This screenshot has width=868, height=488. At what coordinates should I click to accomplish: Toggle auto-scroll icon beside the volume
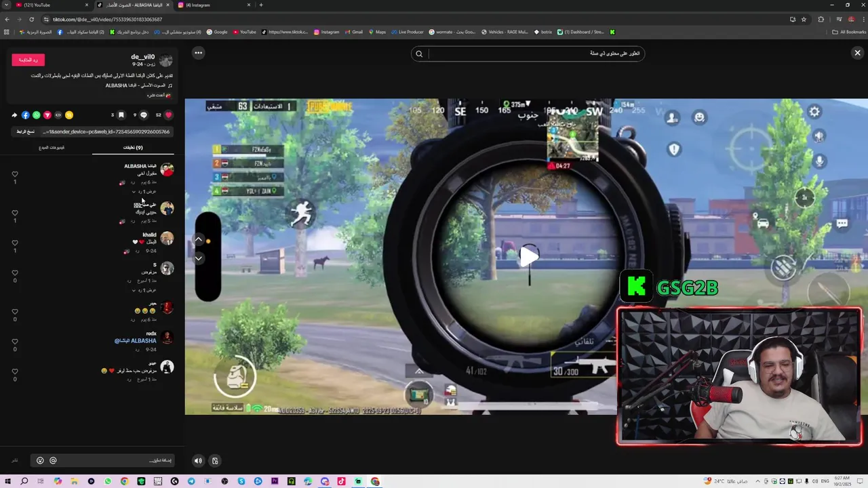(x=215, y=461)
